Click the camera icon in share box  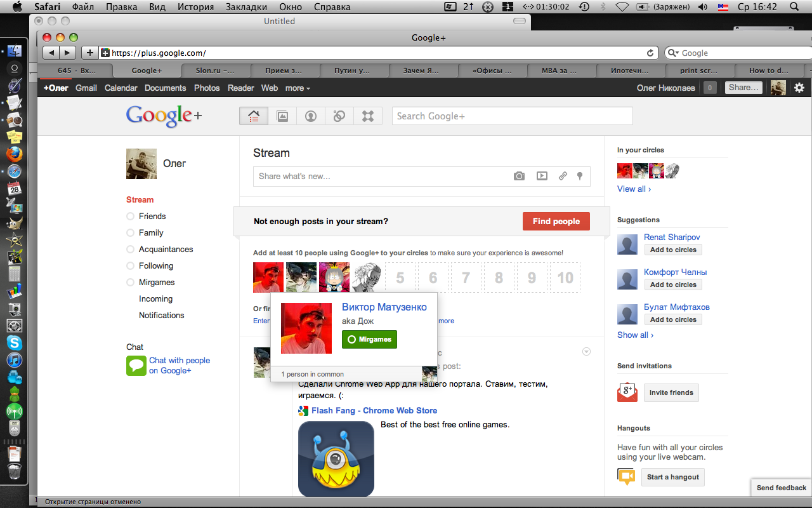click(519, 177)
